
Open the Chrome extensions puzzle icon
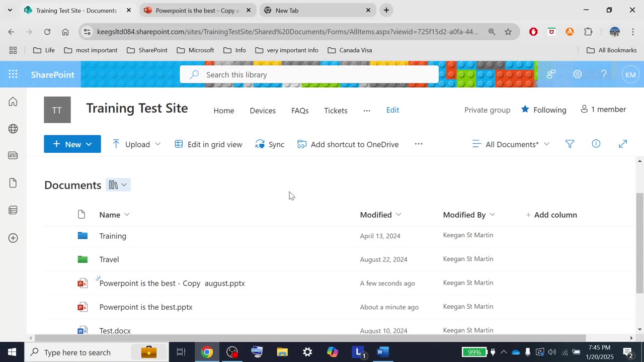[588, 32]
